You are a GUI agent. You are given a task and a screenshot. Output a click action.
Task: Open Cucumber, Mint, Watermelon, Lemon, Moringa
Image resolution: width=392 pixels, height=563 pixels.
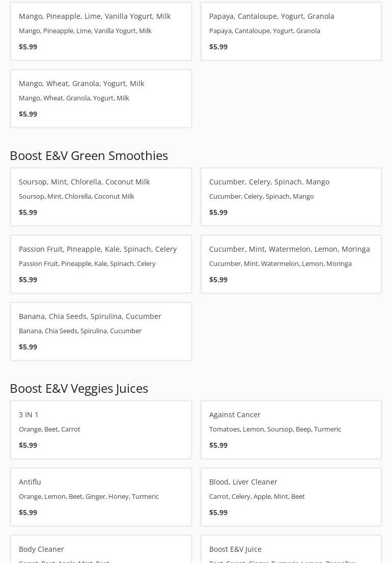point(289,249)
